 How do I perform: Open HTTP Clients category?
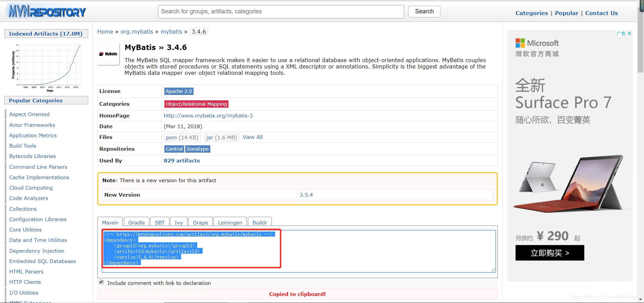tap(25, 282)
